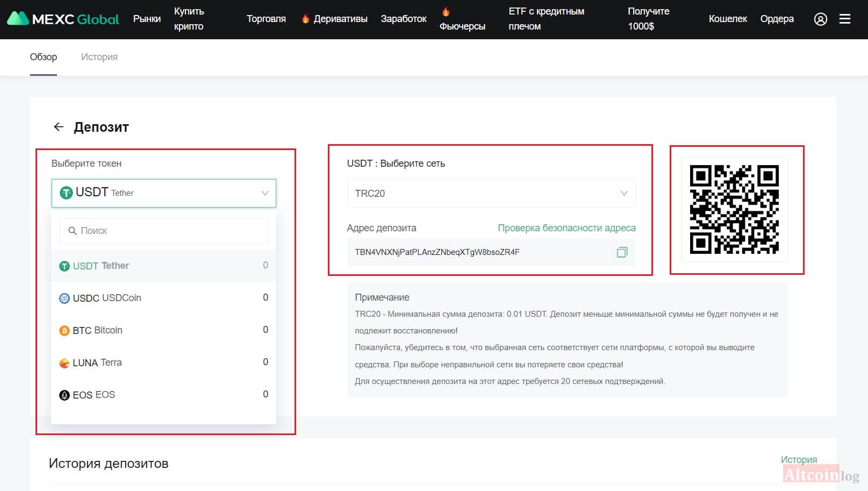The height and width of the screenshot is (491, 868).
Task: Select BTC Bitcoin in token list
Action: (163, 330)
